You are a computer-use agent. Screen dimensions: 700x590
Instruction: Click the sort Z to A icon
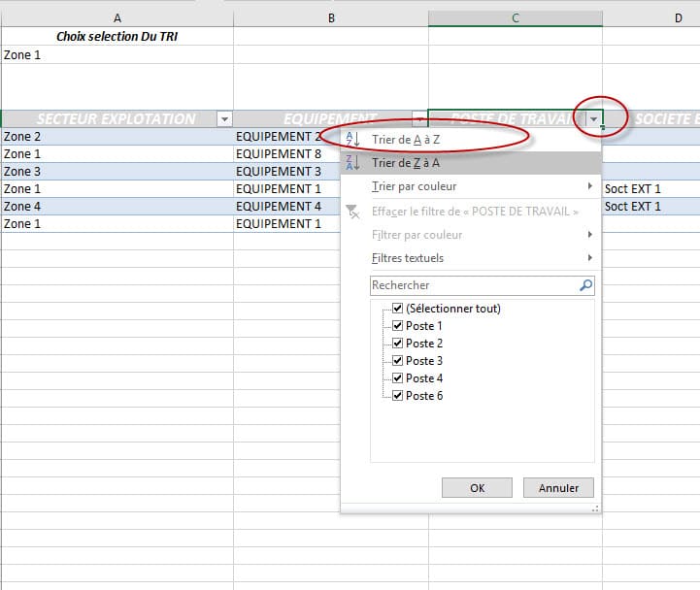[x=353, y=163]
